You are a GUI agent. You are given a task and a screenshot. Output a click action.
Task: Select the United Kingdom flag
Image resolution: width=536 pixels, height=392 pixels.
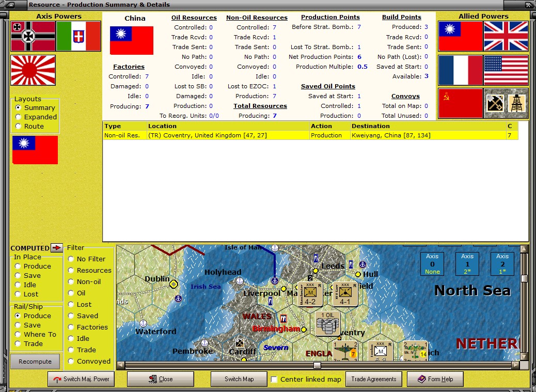coord(506,36)
